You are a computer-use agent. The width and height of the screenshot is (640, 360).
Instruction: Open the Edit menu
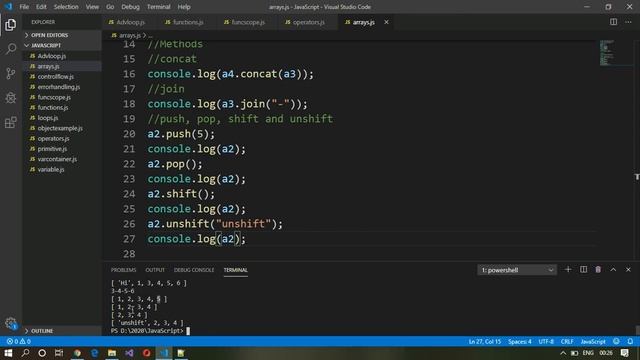(x=41, y=7)
